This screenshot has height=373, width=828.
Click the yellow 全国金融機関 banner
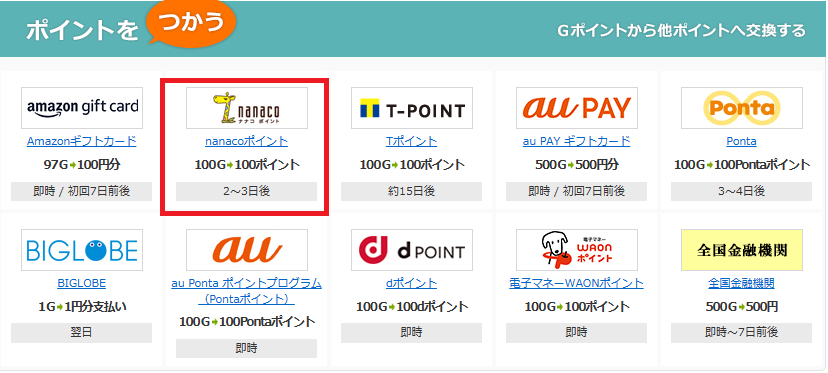[x=741, y=250]
